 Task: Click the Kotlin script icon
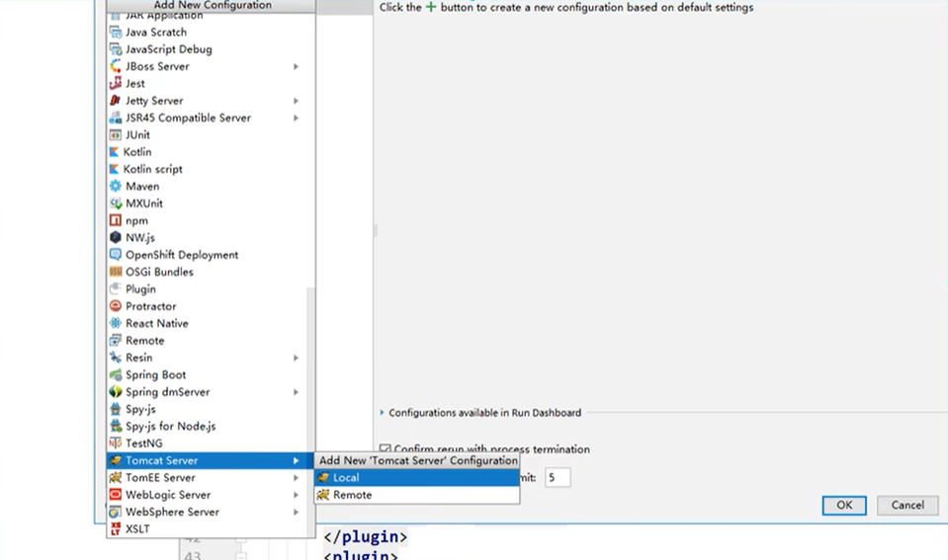115,169
